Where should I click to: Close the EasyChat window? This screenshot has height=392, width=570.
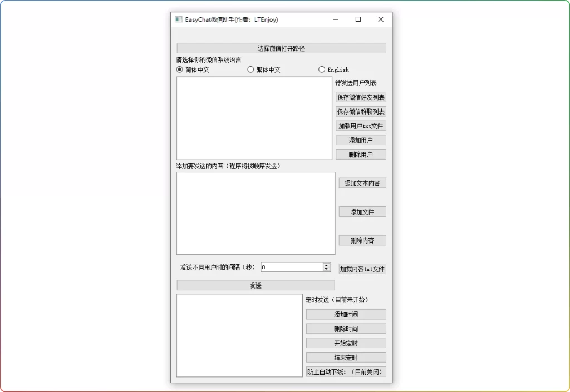(381, 19)
